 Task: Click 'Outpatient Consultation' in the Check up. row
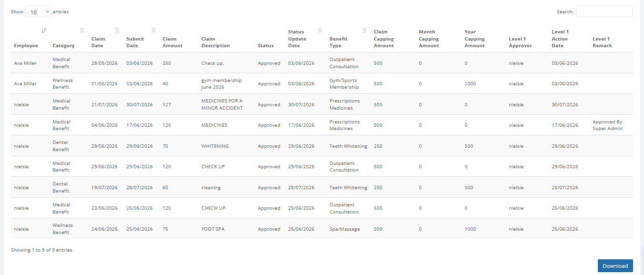(x=344, y=63)
